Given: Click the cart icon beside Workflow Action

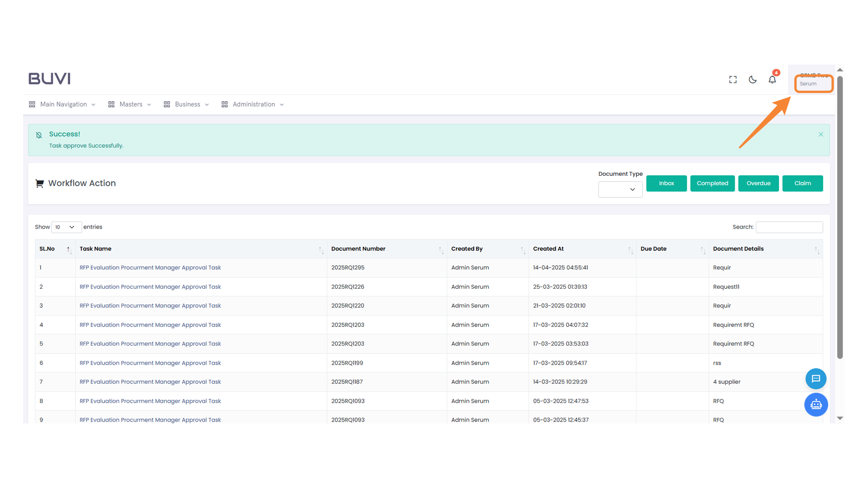Looking at the screenshot, I should (x=40, y=183).
